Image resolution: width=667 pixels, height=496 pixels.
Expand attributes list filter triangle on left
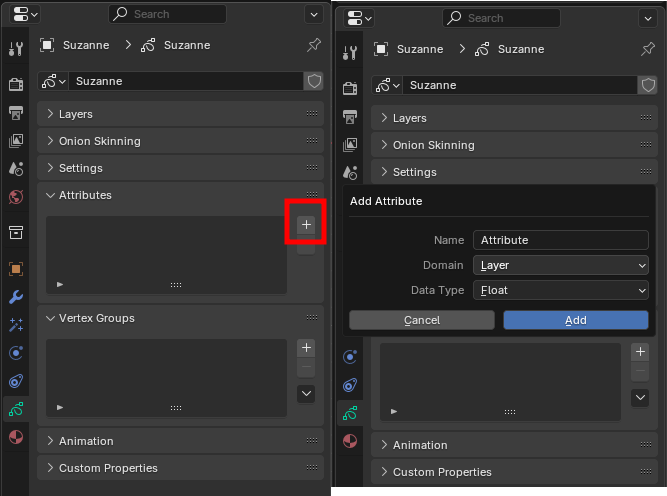[60, 285]
